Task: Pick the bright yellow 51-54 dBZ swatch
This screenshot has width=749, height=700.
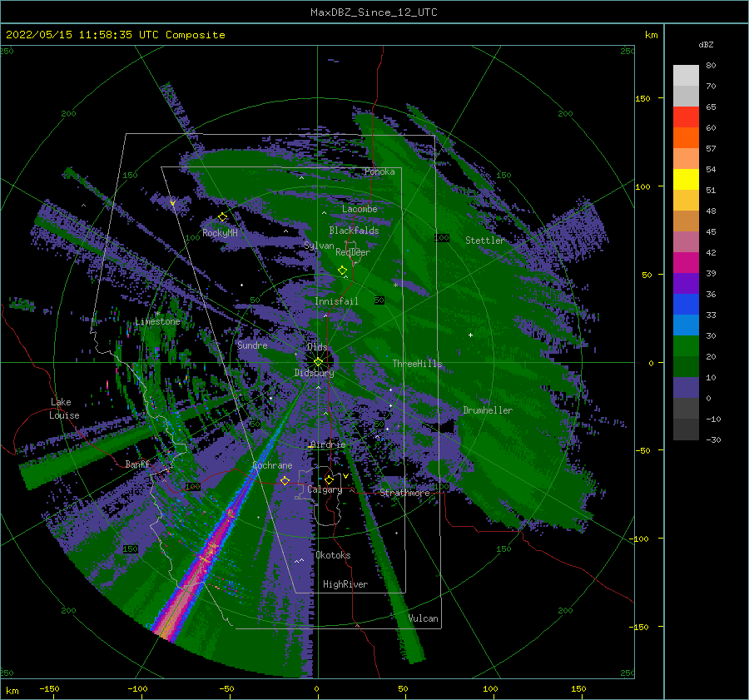Action: pyautogui.click(x=686, y=180)
